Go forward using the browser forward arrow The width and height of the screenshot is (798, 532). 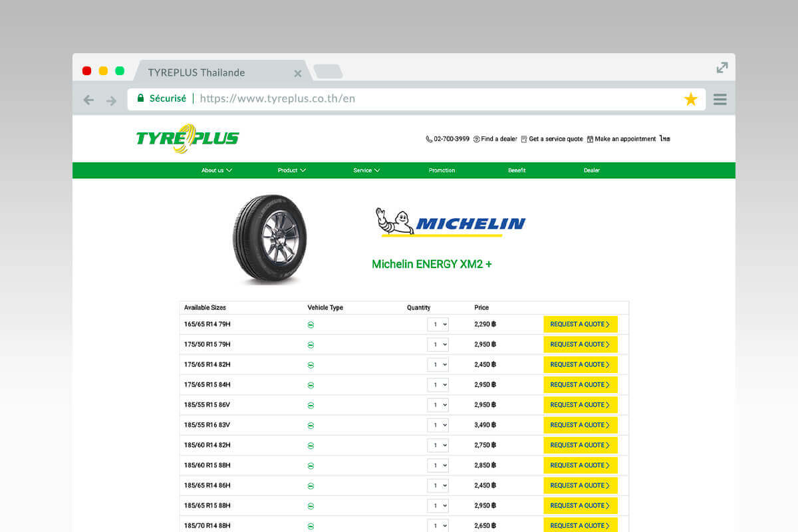pyautogui.click(x=111, y=100)
